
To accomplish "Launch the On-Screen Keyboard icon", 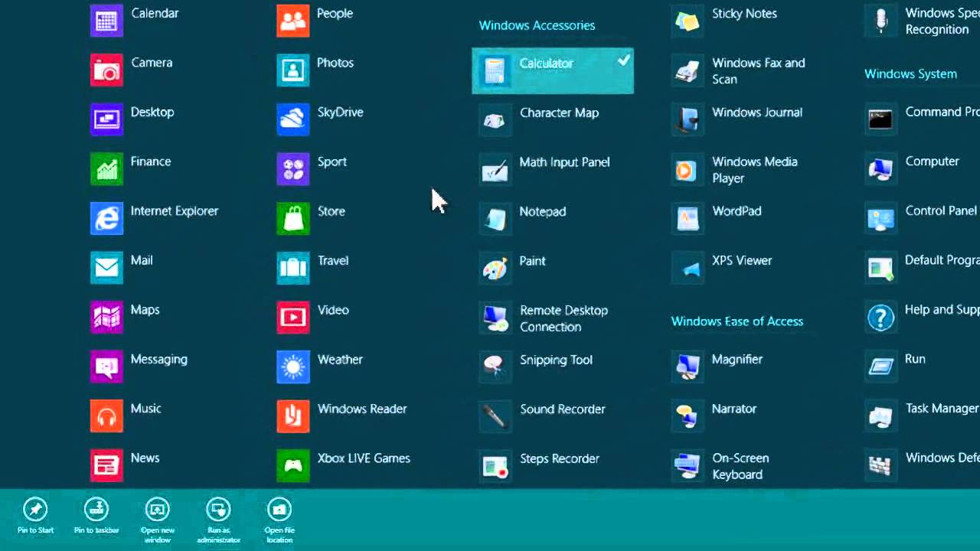I will 687,465.
